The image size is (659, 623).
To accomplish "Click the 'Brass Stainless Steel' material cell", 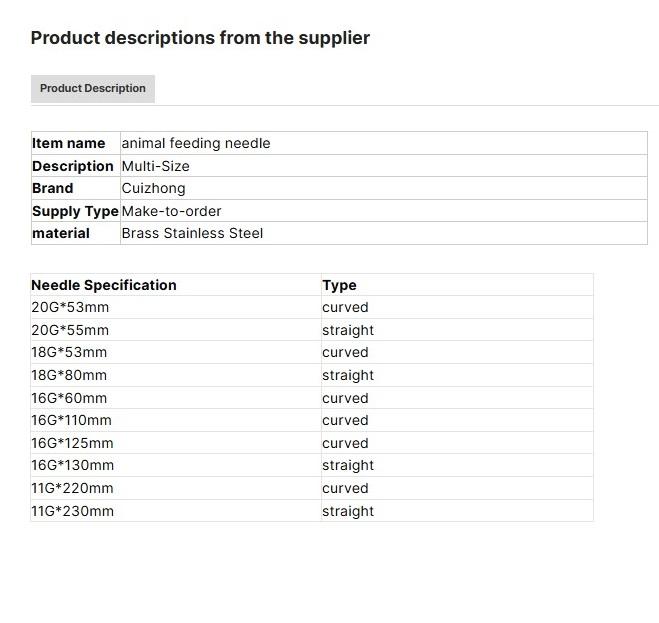I will 193,233.
